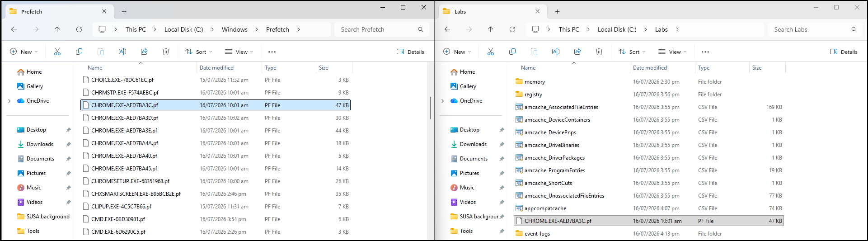Select the registry folder in Labs
The image size is (868, 241).
pos(649,95)
